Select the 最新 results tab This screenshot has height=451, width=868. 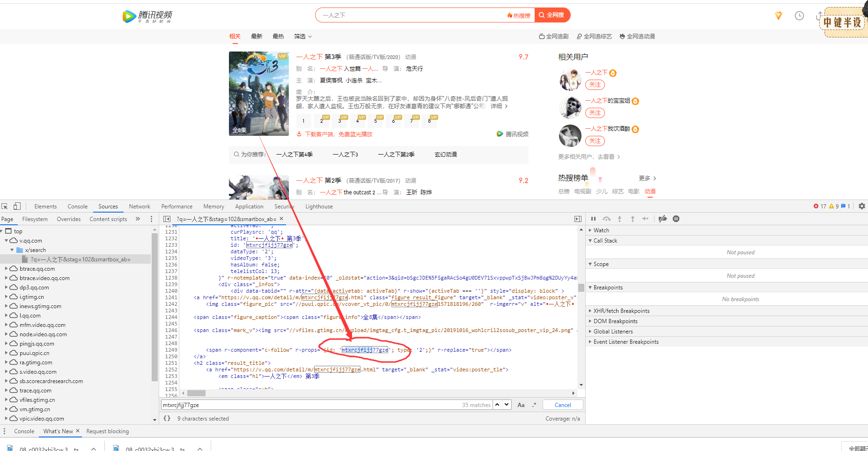257,36
